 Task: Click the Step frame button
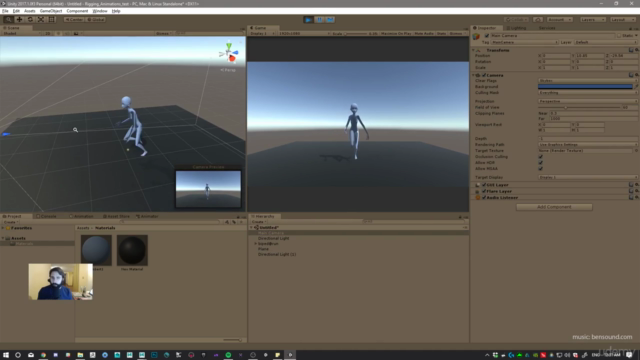[330, 19]
